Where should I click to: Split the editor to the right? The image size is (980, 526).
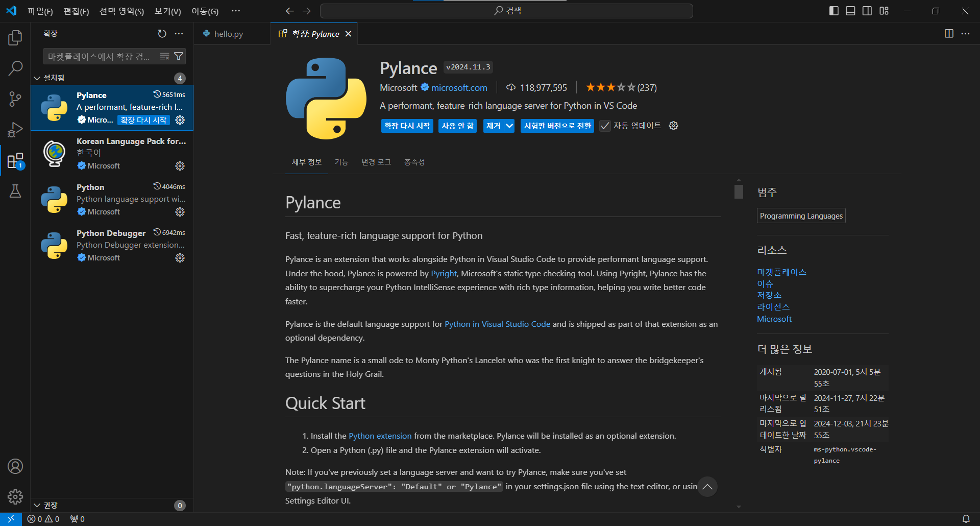click(x=949, y=34)
